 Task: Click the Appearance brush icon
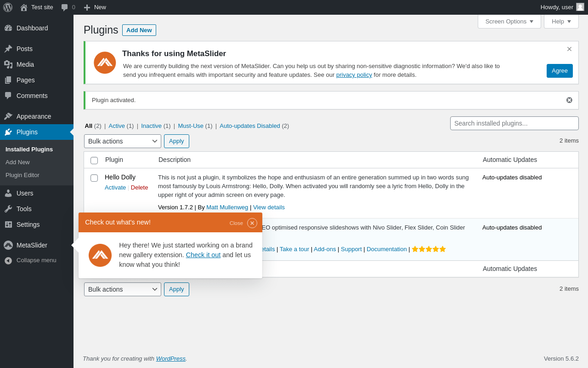[8, 116]
